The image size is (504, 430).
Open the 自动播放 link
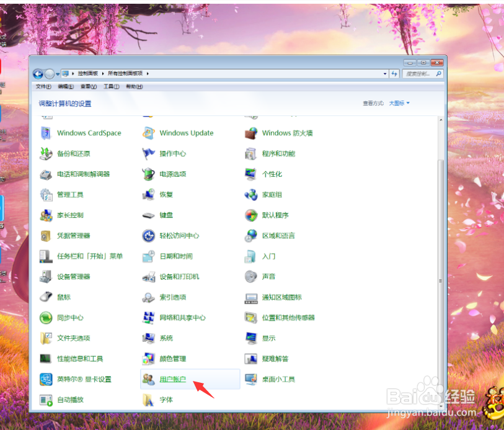[x=70, y=400]
